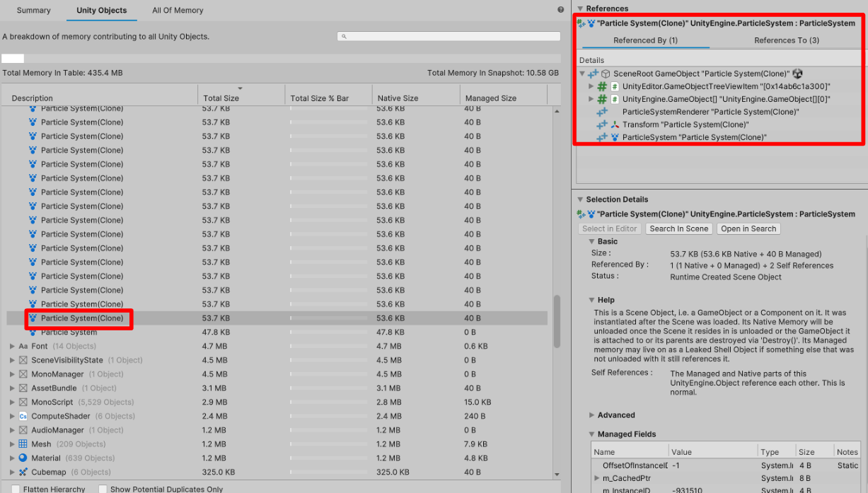Click the cube icon beside SceneRoot GameObject

(x=606, y=74)
